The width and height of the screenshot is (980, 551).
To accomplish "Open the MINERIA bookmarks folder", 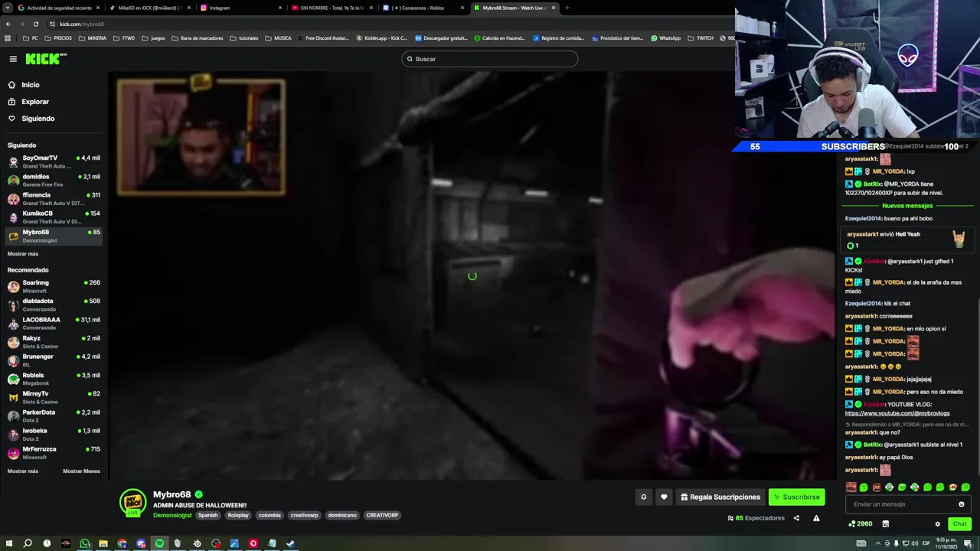I will tap(93, 38).
